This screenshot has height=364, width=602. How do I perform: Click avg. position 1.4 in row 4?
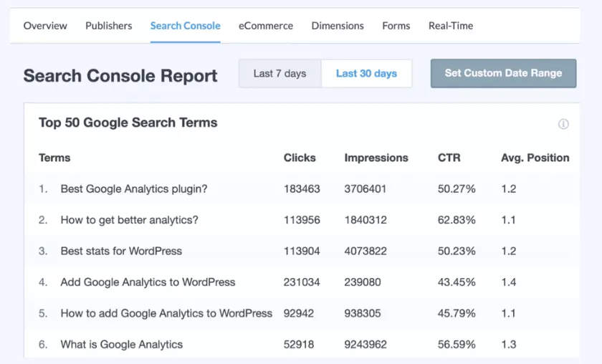point(509,282)
